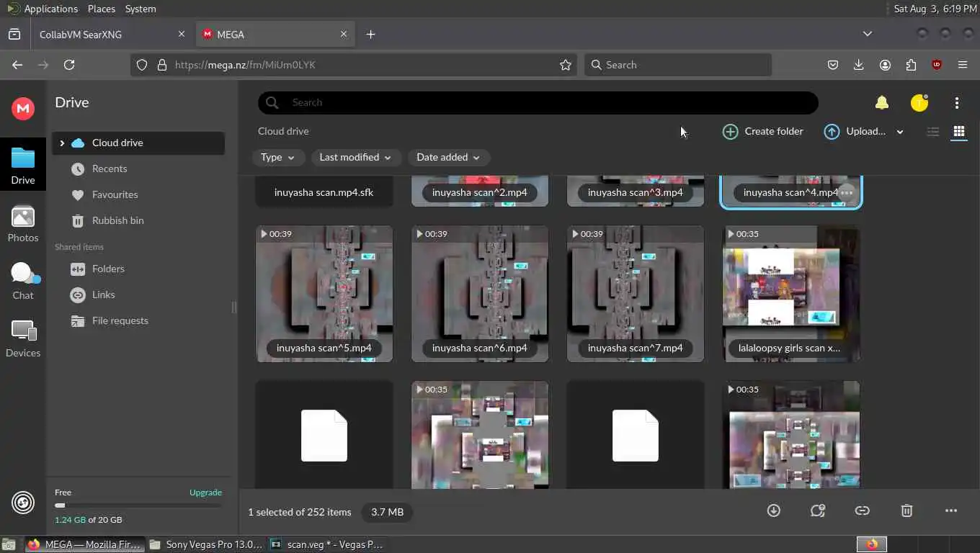980x553 pixels.
Task: Open the yellow account avatar
Action: coord(919,103)
